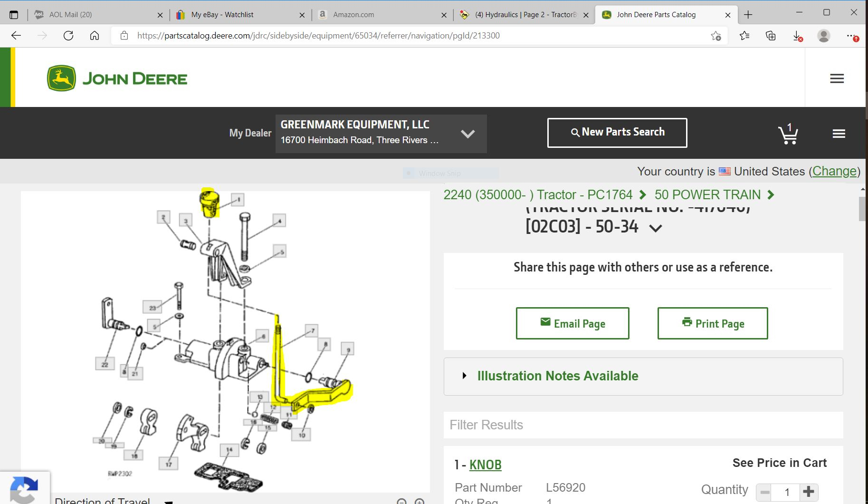Add this page to favorites
868x504 pixels.
716,36
